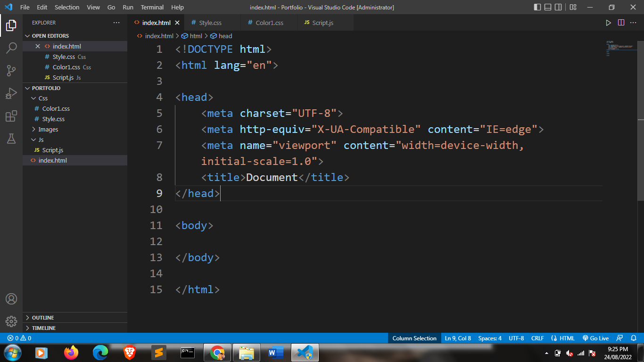Change line ending via CRLF
The height and width of the screenshot is (362, 644).
[x=537, y=338]
